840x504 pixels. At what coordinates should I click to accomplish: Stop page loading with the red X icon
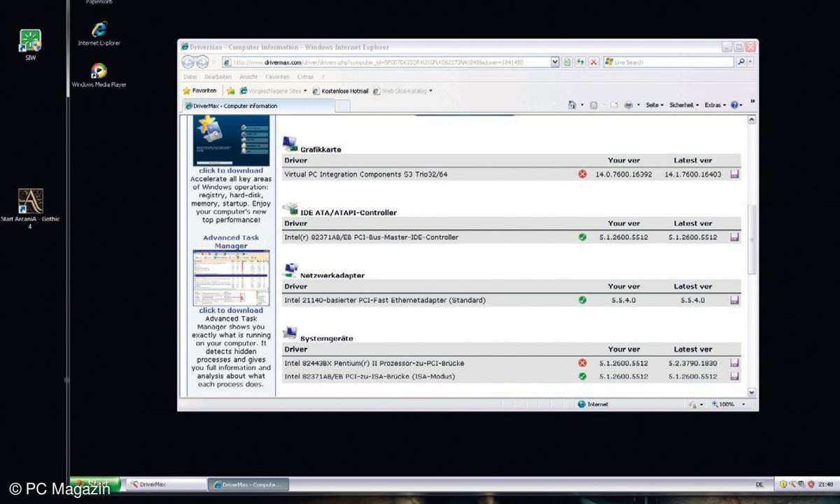594,62
